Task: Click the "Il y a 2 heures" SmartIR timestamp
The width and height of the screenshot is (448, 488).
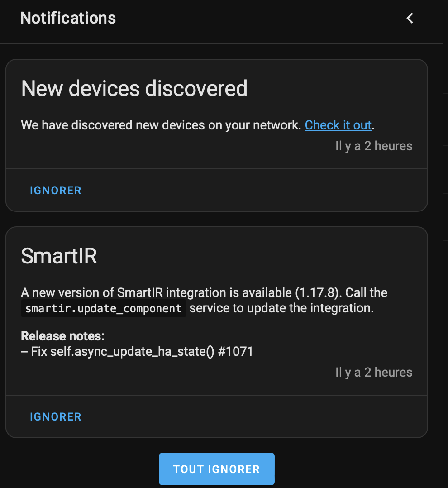Action: pos(374,372)
